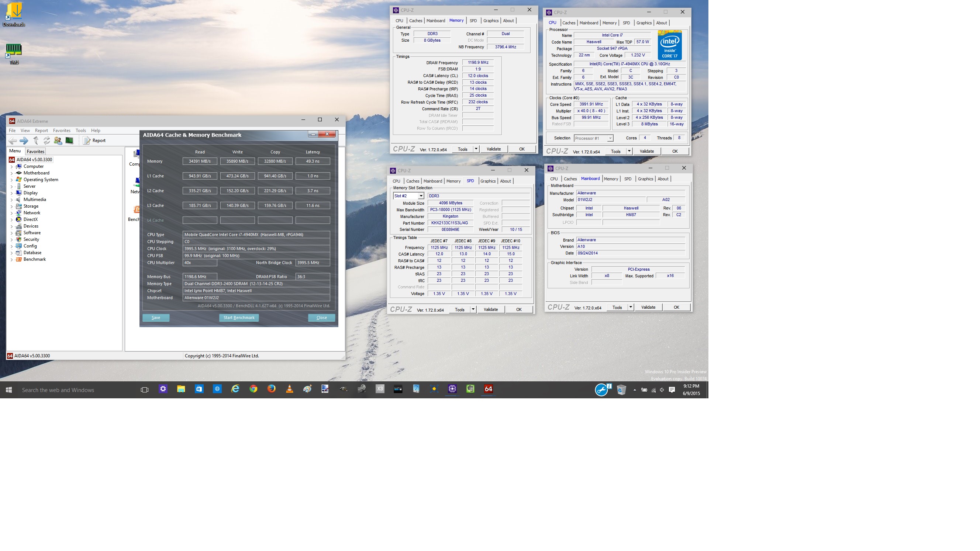Open the Help menu in AIDA64
980x551 pixels.
point(96,131)
